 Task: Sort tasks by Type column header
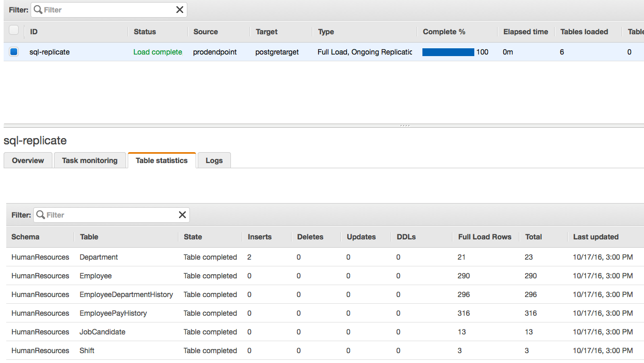pos(326,32)
